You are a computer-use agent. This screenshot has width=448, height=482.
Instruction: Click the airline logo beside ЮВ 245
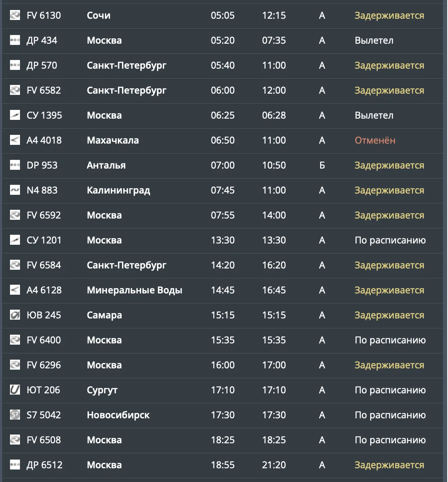pos(15,315)
